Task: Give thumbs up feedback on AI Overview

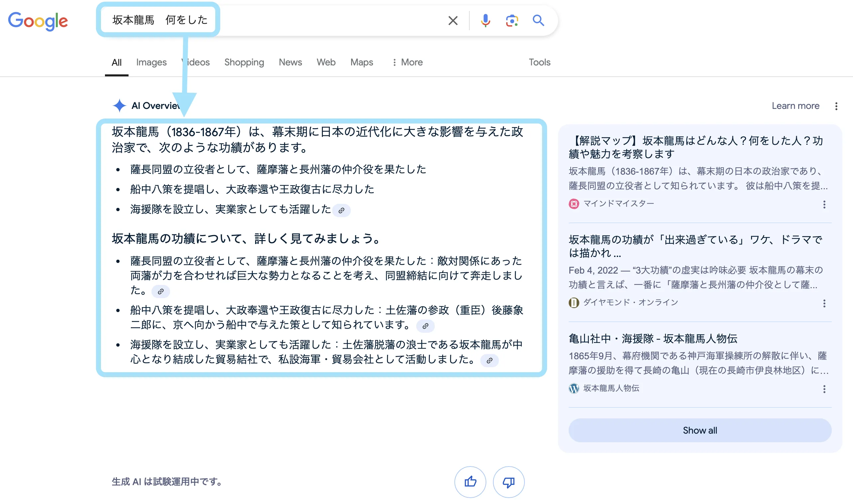Action: click(x=470, y=482)
